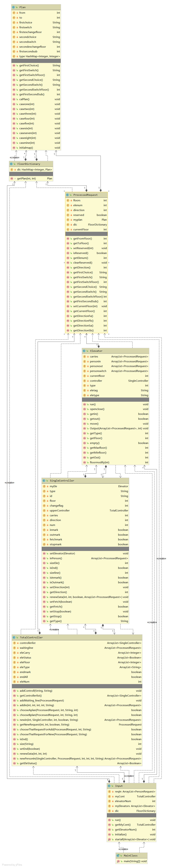Screen dimensions: 171x868
Task: Click the reqIn field in Input
Action: (x=132, y=791)
